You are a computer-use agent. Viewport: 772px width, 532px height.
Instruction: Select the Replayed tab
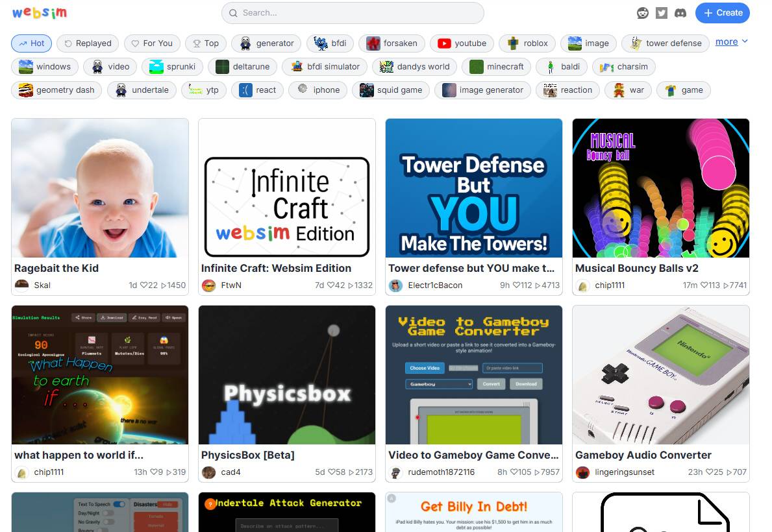coord(88,43)
